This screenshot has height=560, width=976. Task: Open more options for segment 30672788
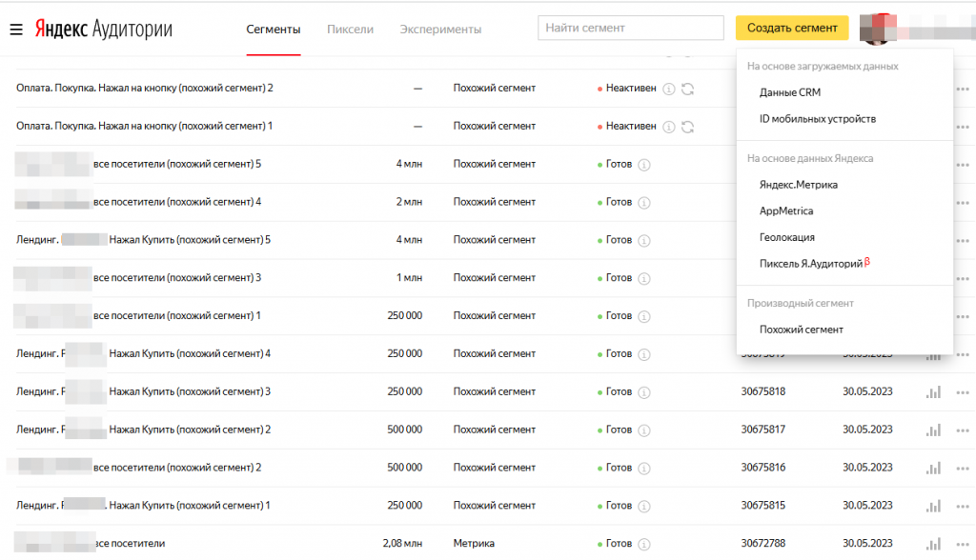click(963, 545)
